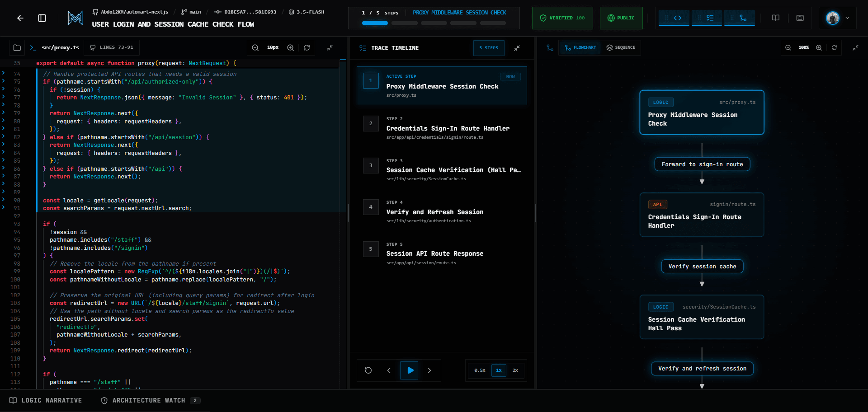
Task: Zoom out in the flowchart panel
Action: [x=788, y=47]
